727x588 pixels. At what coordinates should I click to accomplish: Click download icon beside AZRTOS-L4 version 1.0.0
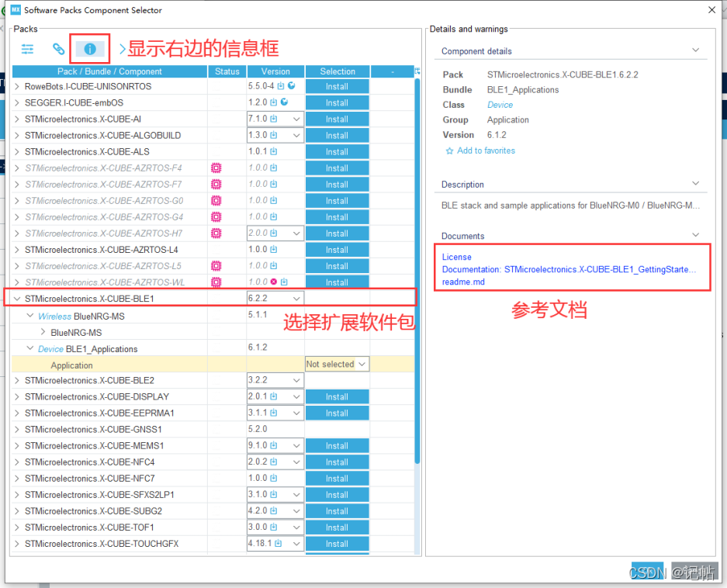274,249
